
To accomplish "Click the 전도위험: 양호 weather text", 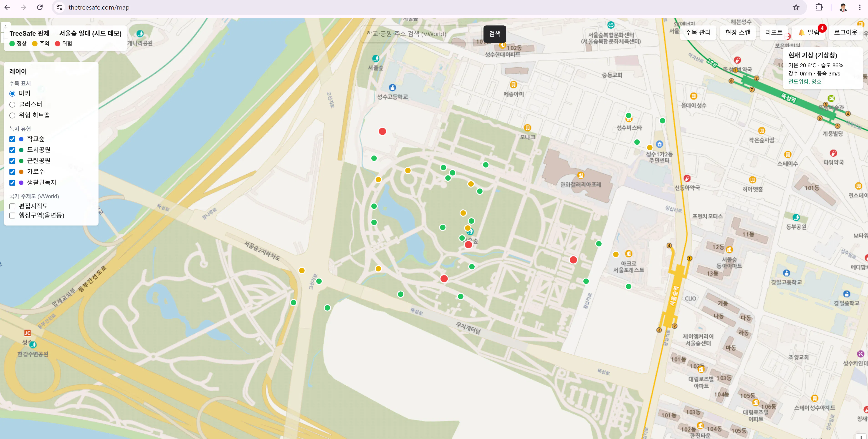I will click(805, 81).
